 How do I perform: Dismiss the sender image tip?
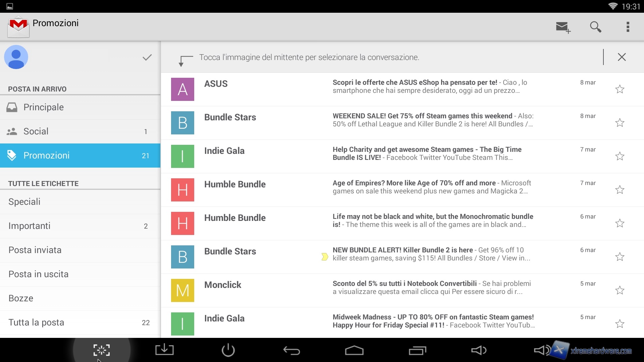pyautogui.click(x=622, y=57)
